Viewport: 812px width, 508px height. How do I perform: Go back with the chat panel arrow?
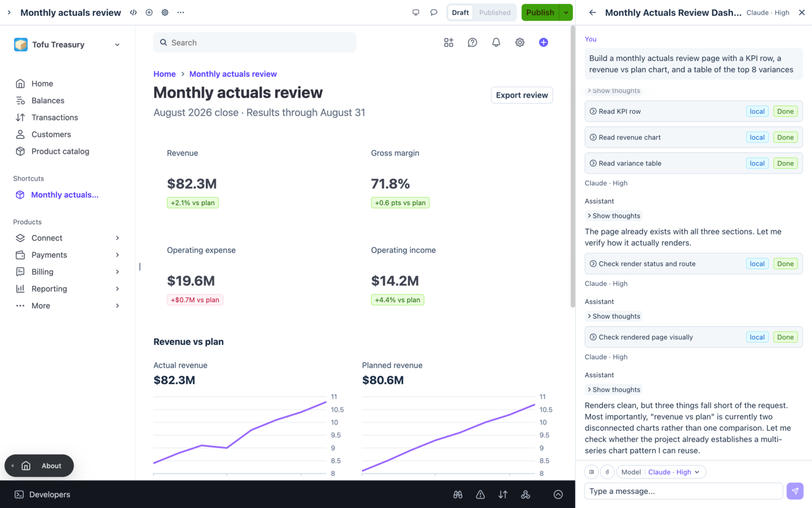click(593, 12)
